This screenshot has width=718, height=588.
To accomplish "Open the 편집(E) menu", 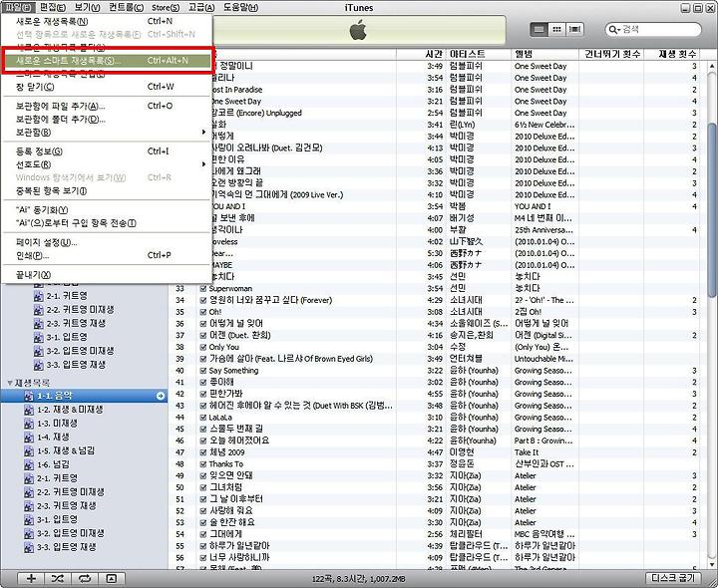I will click(x=53, y=7).
